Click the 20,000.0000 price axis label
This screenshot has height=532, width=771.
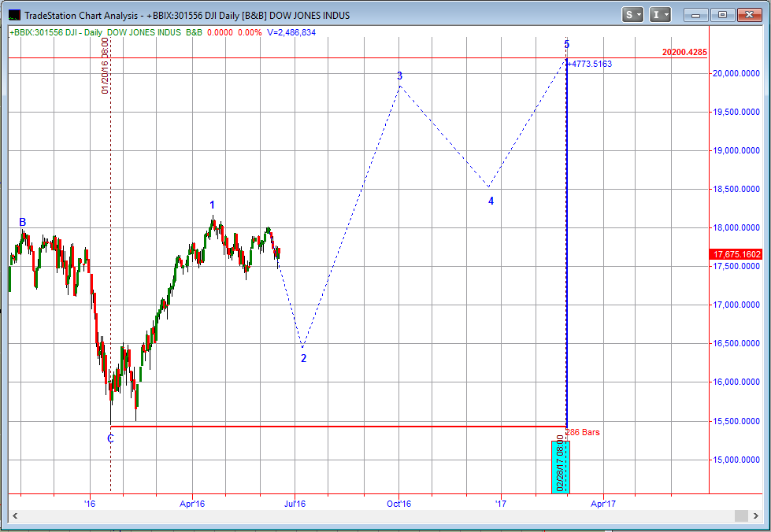coord(736,73)
